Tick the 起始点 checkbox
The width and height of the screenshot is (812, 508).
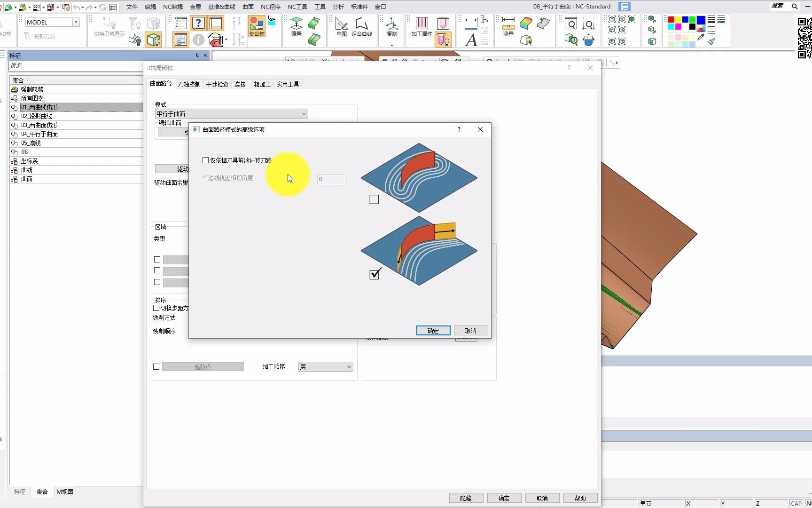coord(156,367)
